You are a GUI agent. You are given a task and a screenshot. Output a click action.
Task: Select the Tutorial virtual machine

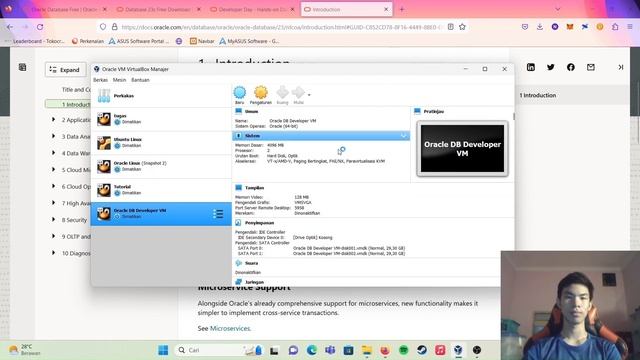pos(161,190)
